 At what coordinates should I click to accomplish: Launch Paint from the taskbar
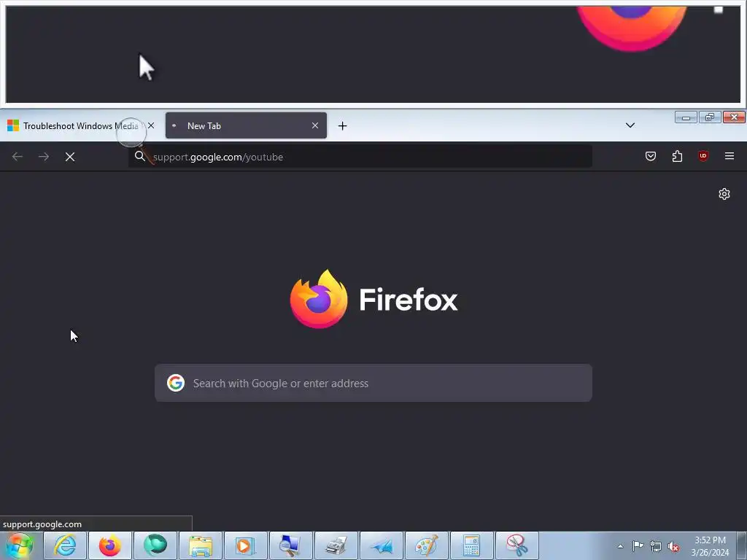(x=426, y=545)
